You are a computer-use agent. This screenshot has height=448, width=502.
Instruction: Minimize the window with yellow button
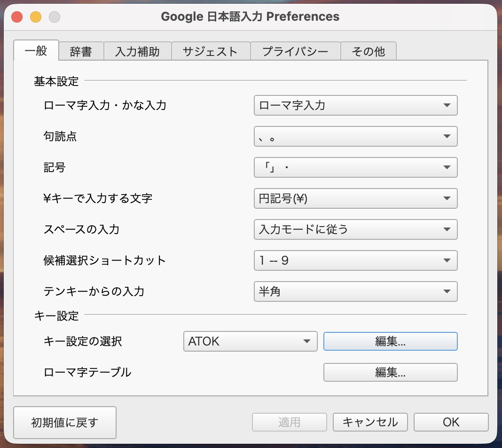pos(36,17)
